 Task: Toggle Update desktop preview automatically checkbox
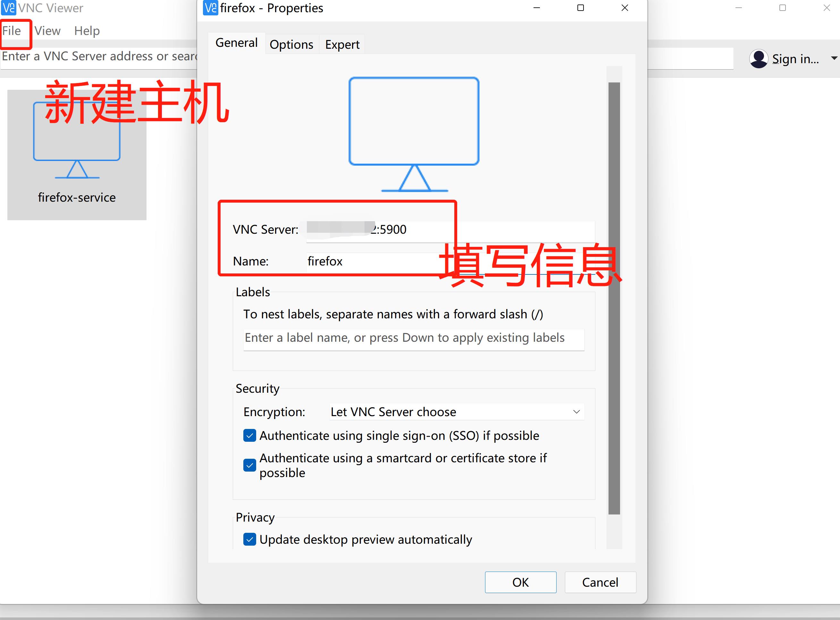250,539
